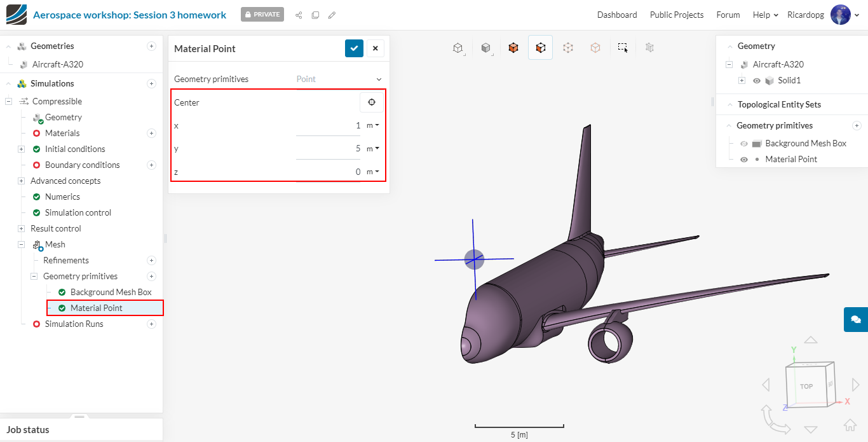This screenshot has height=442, width=868.
Task: Click the x coordinate input field
Action: point(328,126)
